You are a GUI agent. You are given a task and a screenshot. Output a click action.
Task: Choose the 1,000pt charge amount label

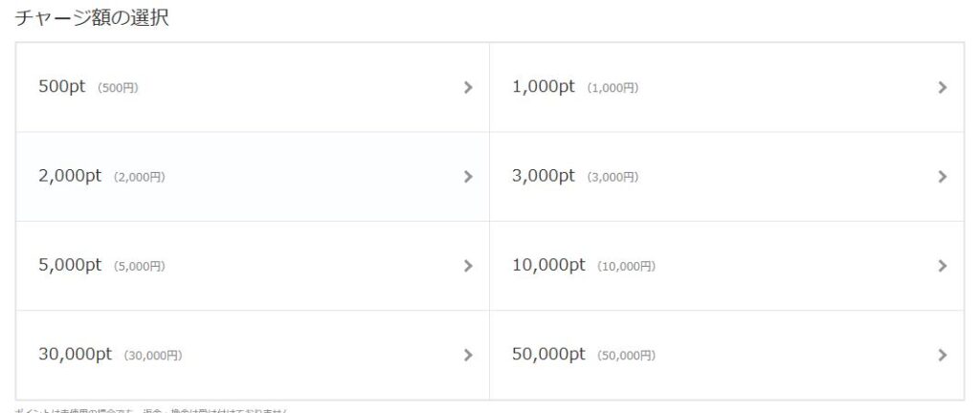click(544, 87)
